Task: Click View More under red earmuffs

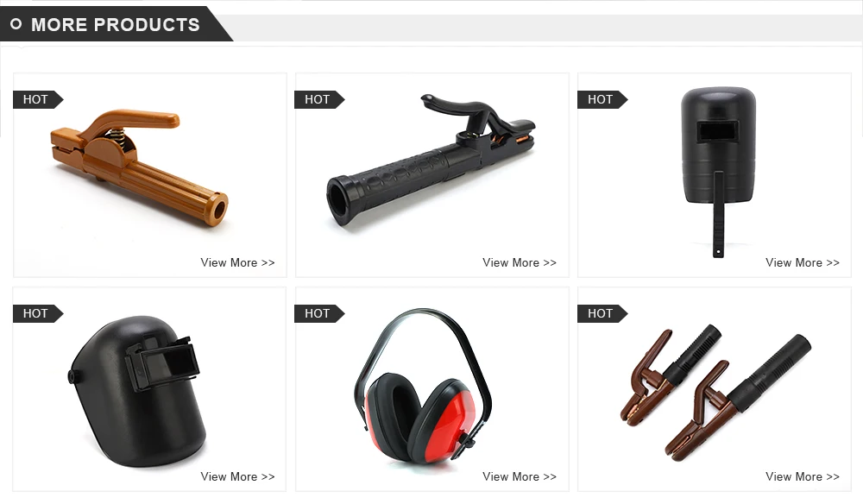Action: click(520, 476)
